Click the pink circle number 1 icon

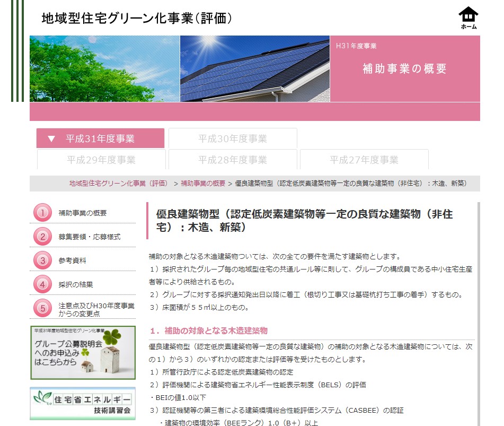[42, 213]
